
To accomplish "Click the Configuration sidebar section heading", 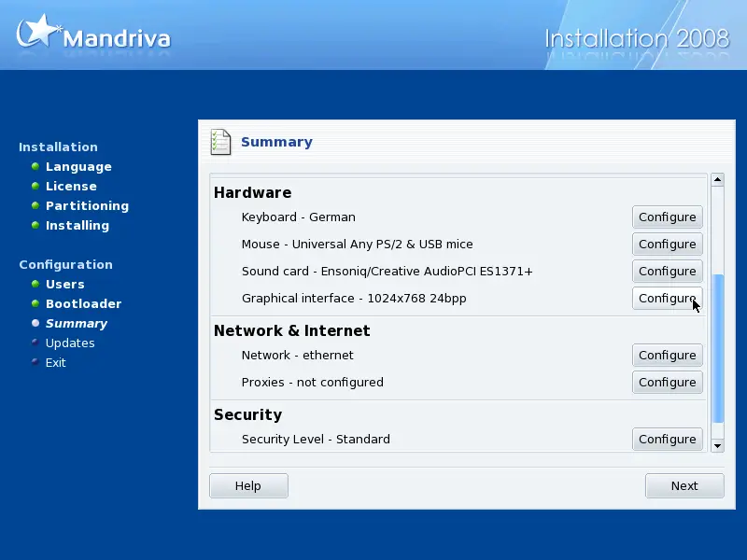I will (x=65, y=264).
